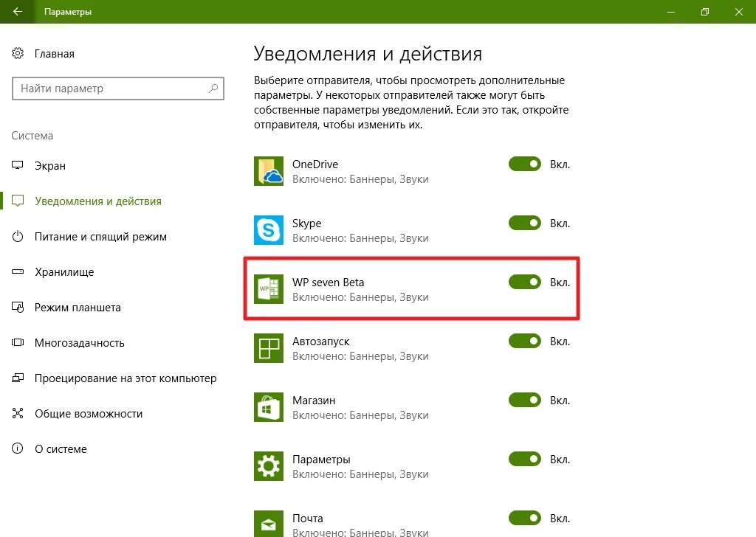Click the Уведомления и действия sidebar icon

(x=18, y=201)
